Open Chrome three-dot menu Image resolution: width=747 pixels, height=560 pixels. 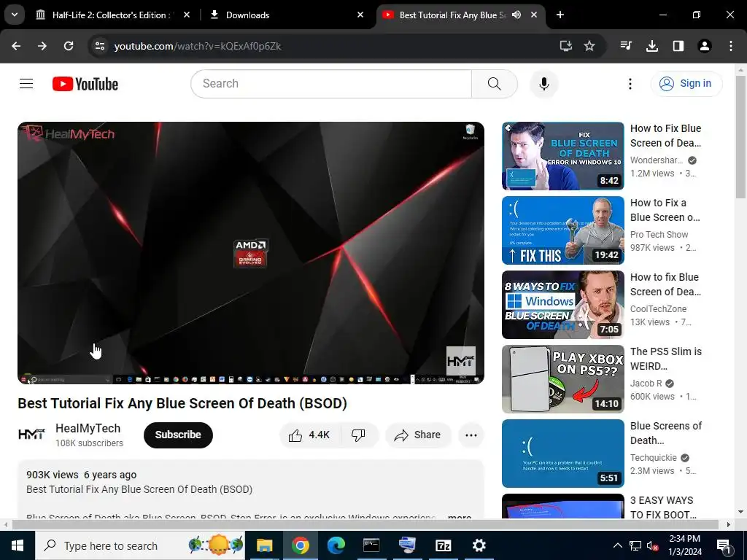[x=731, y=46]
